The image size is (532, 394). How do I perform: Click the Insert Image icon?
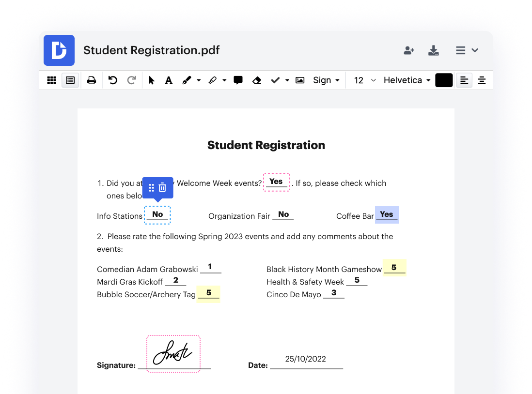[x=300, y=80]
